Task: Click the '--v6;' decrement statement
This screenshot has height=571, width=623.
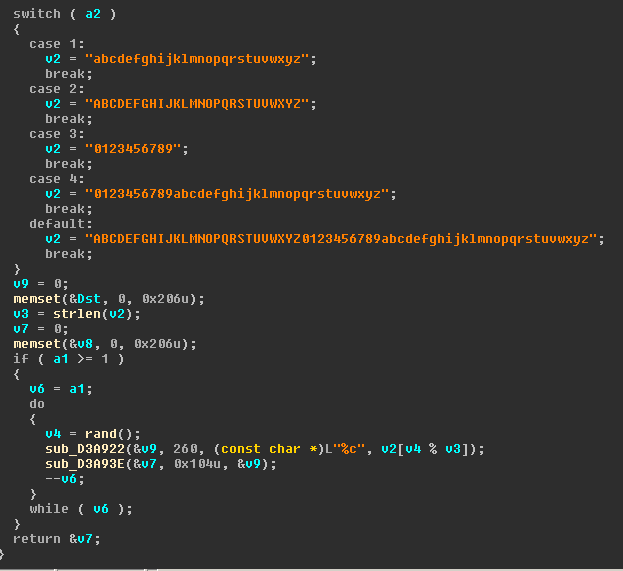Action: 65,479
